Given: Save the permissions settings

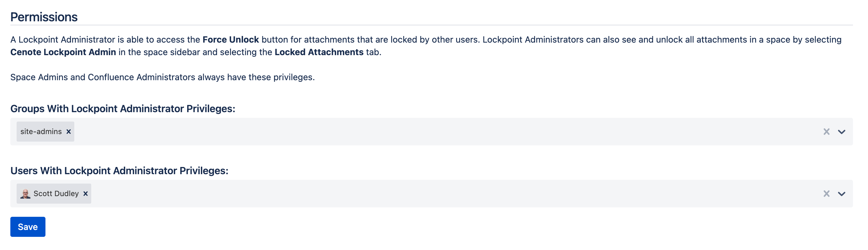Looking at the screenshot, I should point(28,227).
